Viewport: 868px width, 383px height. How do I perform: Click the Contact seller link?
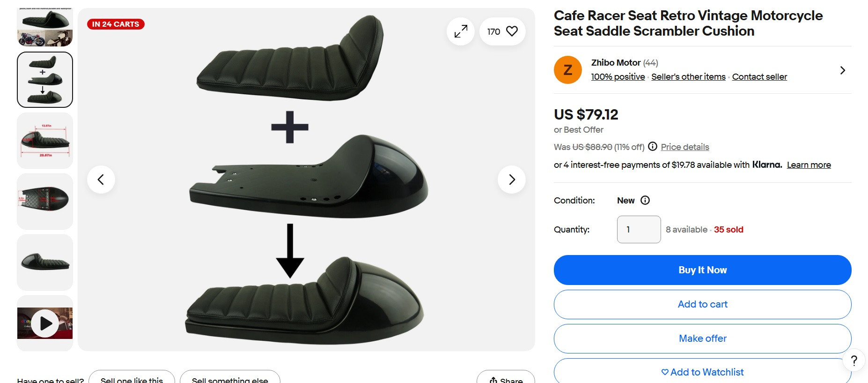[759, 77]
